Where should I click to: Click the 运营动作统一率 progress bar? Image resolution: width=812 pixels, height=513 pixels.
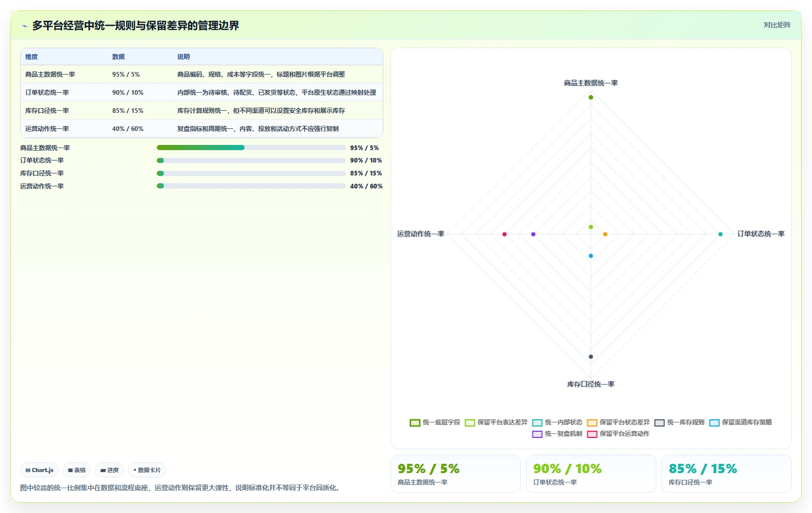click(x=251, y=186)
